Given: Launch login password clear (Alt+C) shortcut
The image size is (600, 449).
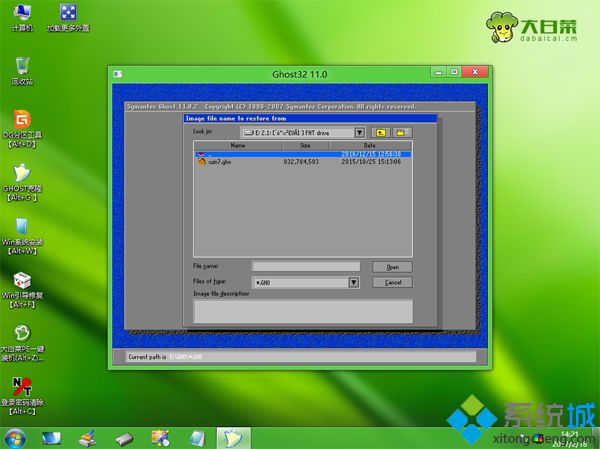Looking at the screenshot, I should point(22,397).
